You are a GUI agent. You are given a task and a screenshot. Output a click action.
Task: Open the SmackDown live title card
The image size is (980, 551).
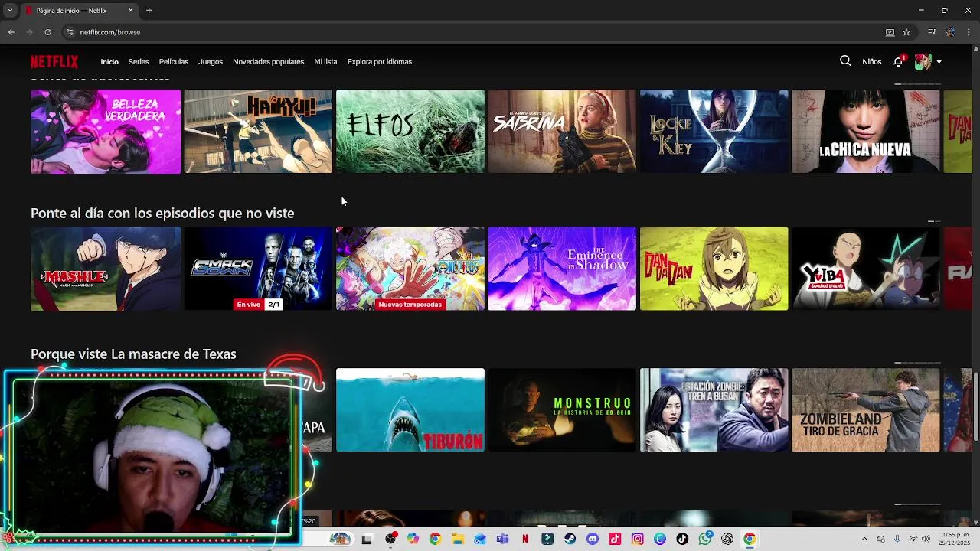click(x=258, y=269)
